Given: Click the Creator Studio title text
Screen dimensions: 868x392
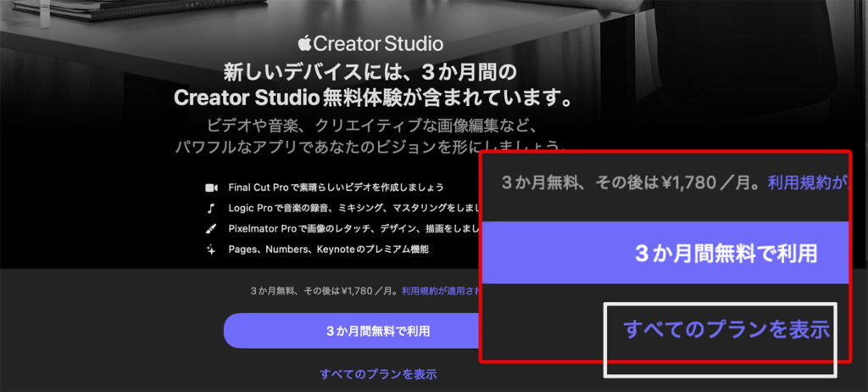Looking at the screenshot, I should click(379, 43).
